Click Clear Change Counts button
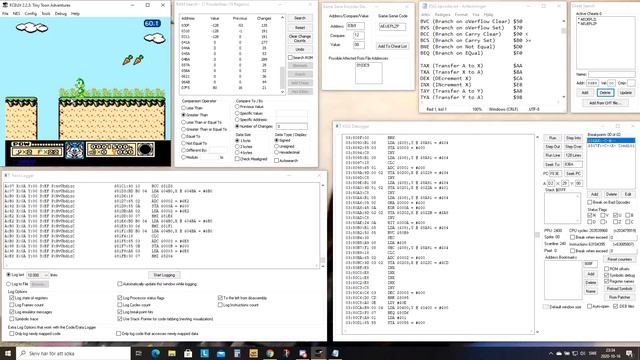The width and height of the screenshot is (640, 360). point(300,38)
